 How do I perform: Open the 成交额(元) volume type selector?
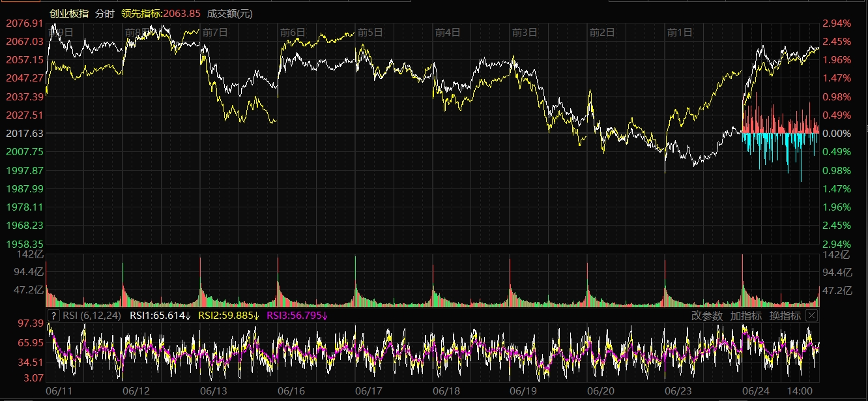click(230, 13)
